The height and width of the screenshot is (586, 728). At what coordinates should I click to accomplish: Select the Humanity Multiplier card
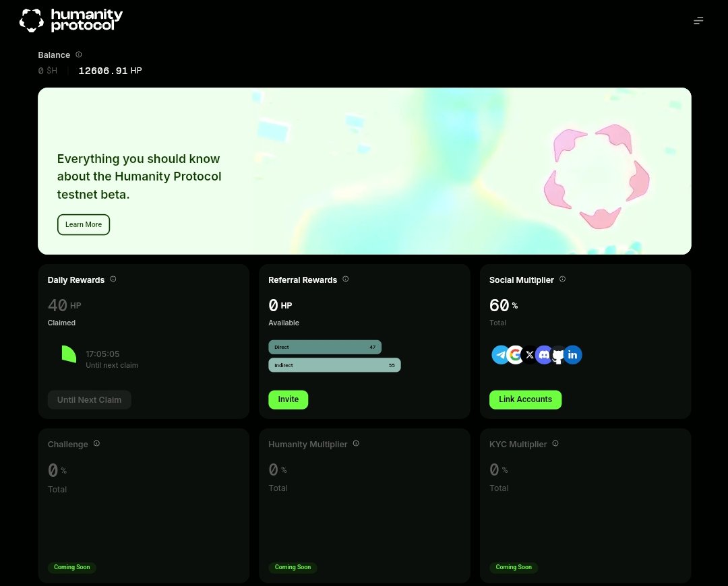click(364, 505)
